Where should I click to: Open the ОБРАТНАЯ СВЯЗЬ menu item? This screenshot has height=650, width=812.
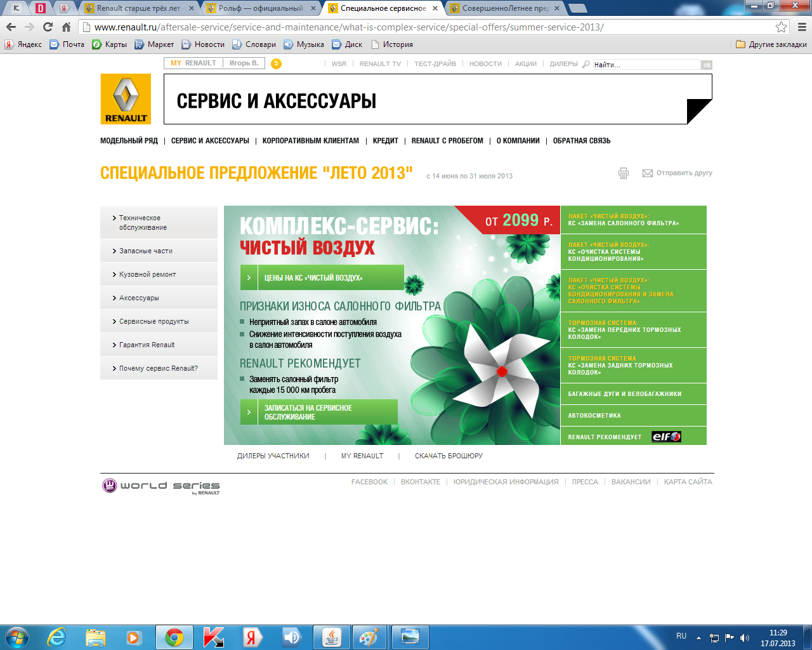582,141
